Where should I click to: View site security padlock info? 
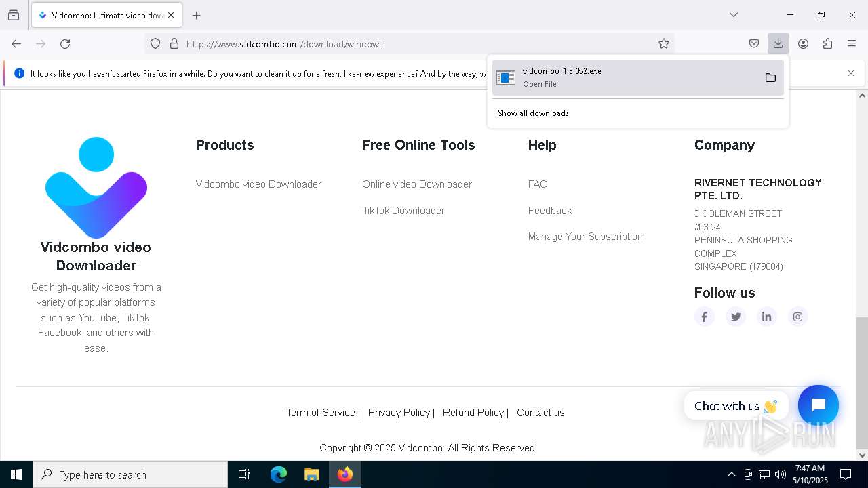coord(174,44)
